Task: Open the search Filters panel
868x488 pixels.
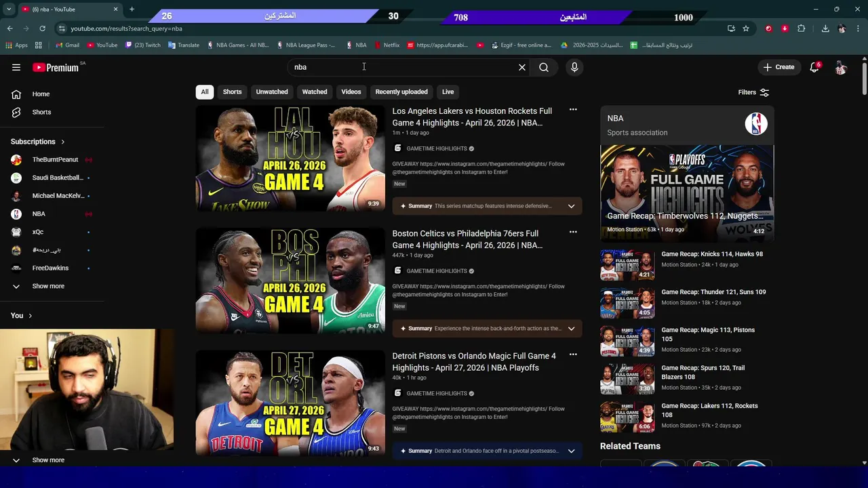Action: pyautogui.click(x=753, y=92)
